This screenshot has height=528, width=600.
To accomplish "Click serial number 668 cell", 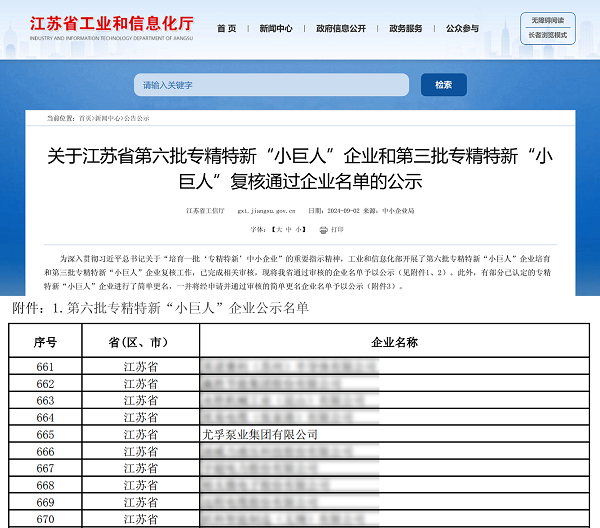I will pos(45,485).
